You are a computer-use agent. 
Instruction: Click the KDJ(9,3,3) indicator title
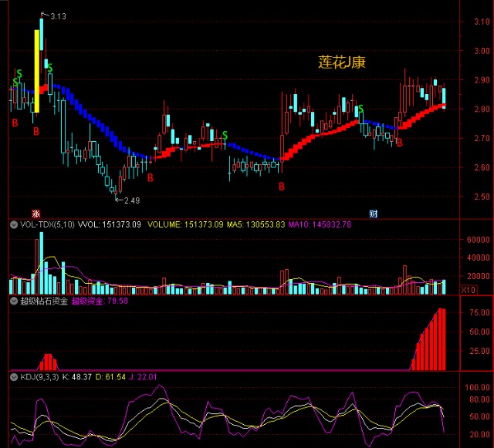coord(39,377)
